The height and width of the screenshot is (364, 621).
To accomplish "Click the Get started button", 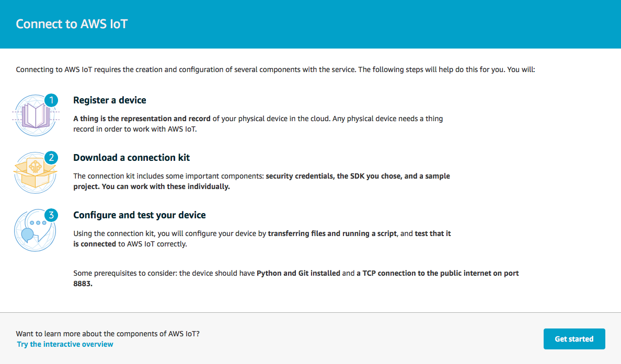I will 574,339.
